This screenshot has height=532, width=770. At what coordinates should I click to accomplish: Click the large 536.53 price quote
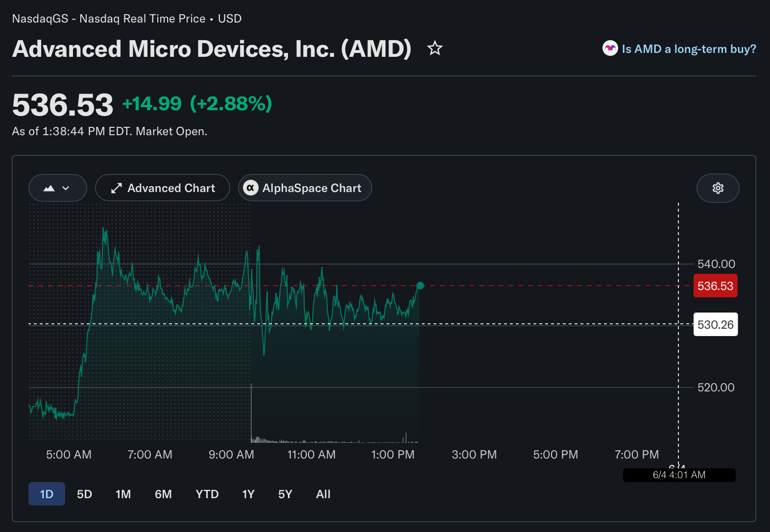[63, 105]
